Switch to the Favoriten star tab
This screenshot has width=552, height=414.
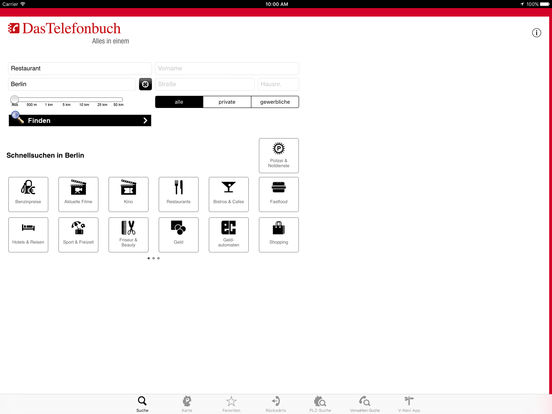coord(231,404)
